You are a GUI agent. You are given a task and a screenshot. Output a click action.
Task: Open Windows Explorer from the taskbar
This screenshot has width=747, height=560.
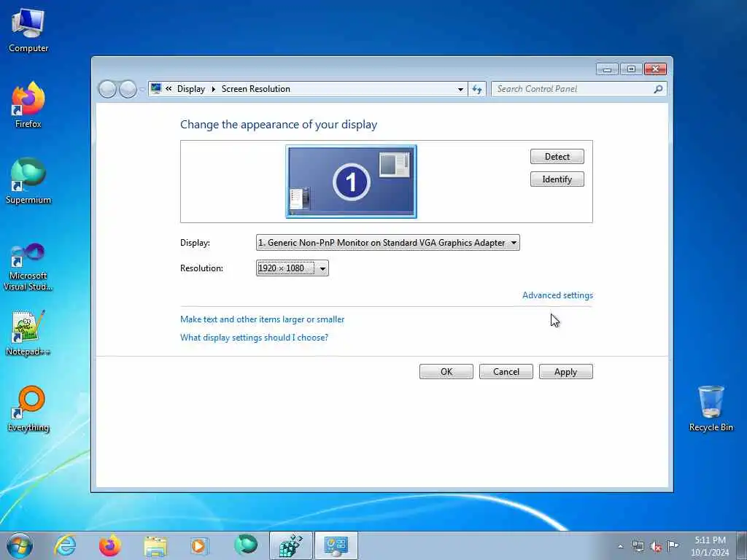155,545
